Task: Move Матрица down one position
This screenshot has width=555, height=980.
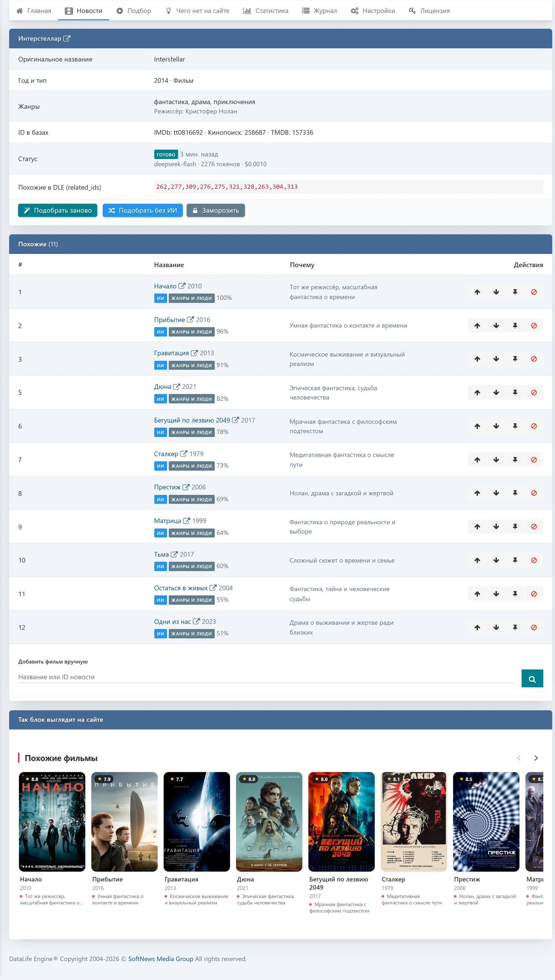Action: coord(496,526)
